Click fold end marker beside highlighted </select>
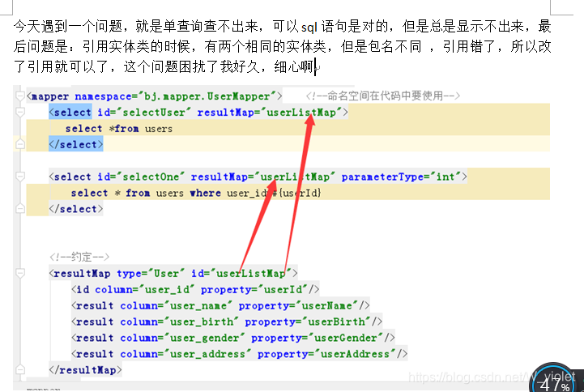This screenshot has width=584, height=392. [x=20, y=144]
